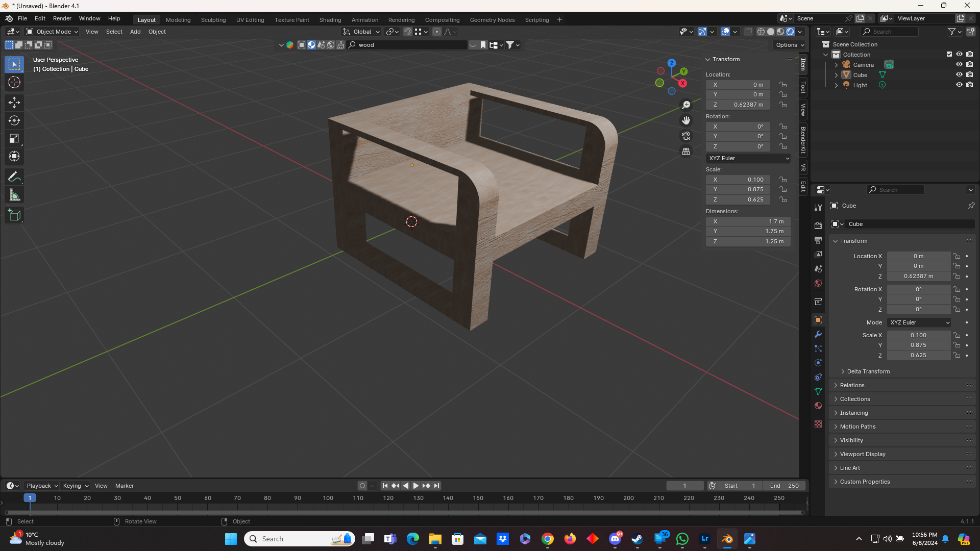This screenshot has width=980, height=551.
Task: Switch to the Shading workspace tab
Action: 330,20
